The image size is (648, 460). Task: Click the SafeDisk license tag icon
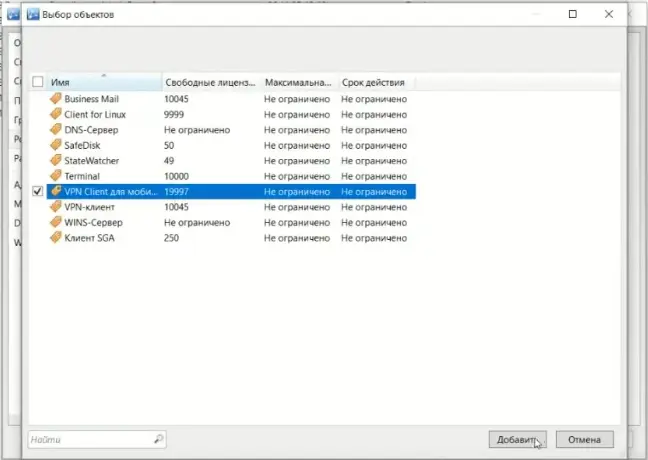pyautogui.click(x=55, y=146)
